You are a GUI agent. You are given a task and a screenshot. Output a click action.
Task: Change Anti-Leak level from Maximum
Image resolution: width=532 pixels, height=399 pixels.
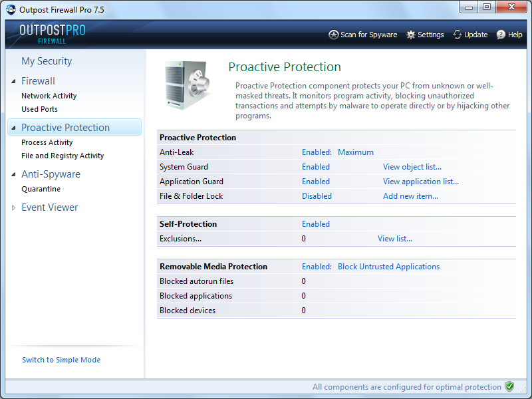356,152
